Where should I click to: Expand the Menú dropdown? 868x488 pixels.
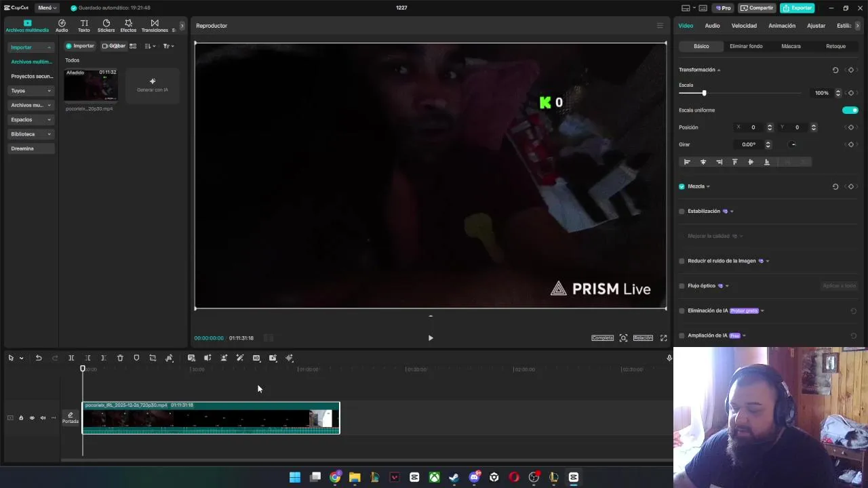47,7
